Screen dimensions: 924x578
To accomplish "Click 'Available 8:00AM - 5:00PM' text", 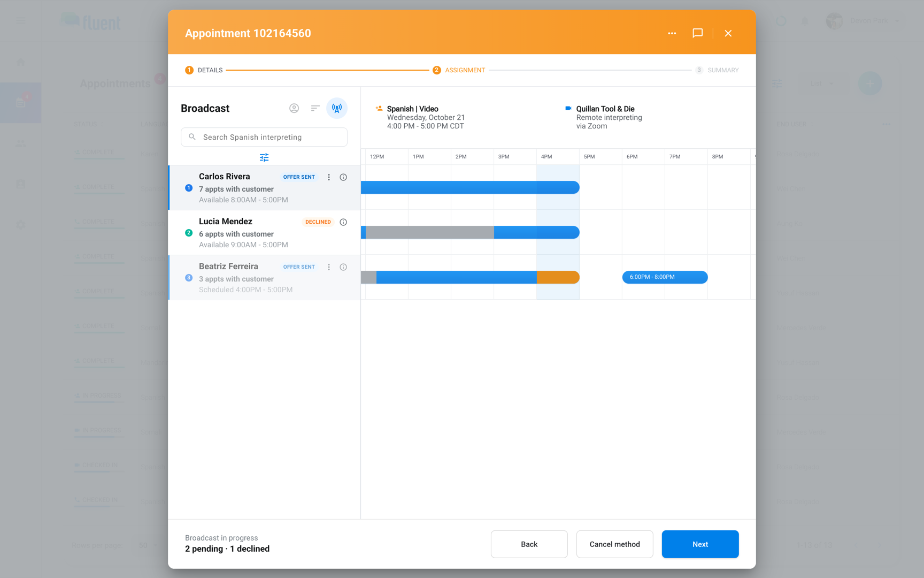I will (x=243, y=200).
